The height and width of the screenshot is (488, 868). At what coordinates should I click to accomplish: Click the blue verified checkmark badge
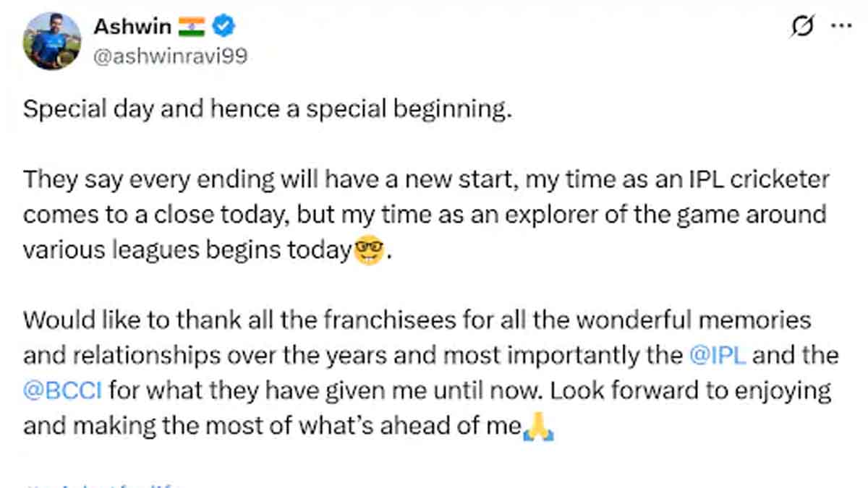click(x=224, y=27)
